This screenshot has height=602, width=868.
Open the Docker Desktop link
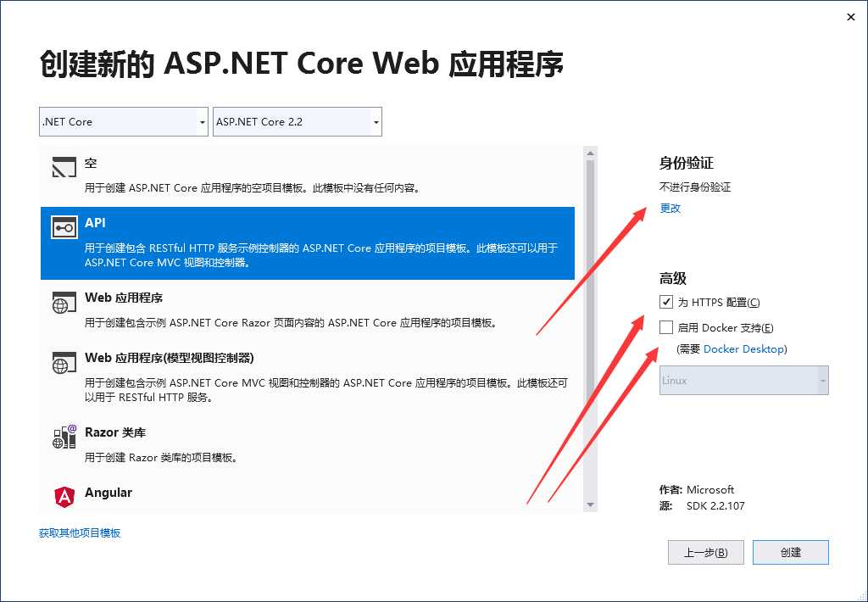tap(743, 348)
